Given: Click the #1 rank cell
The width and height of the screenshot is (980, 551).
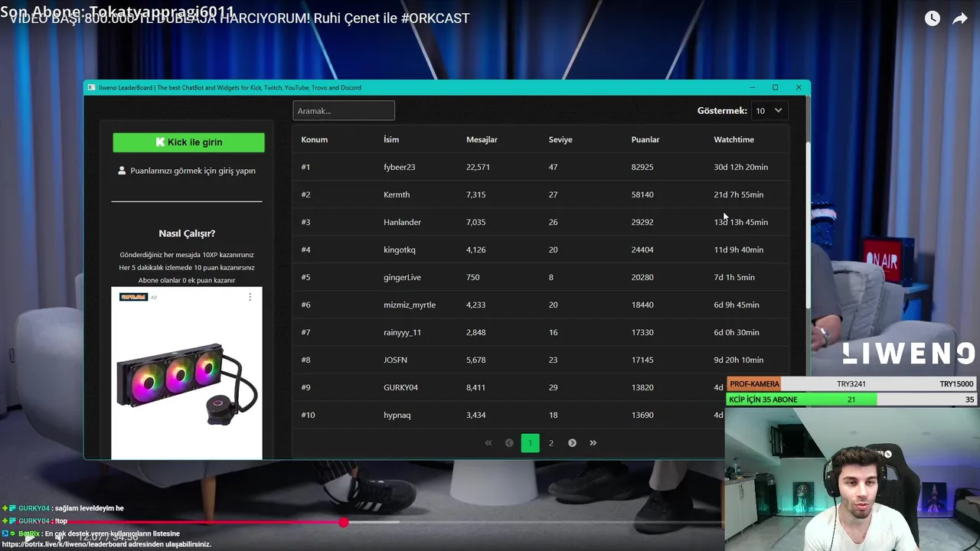Looking at the screenshot, I should click(305, 167).
